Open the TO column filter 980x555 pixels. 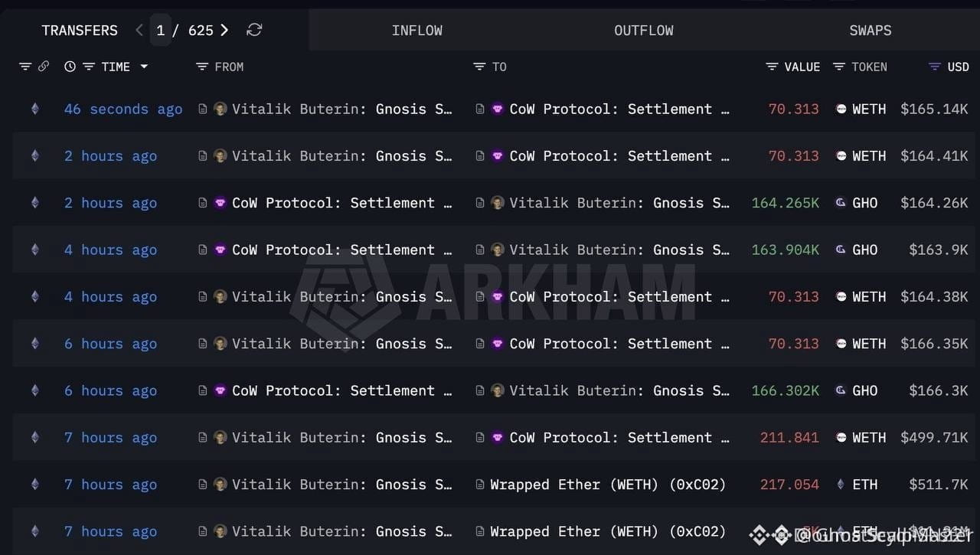(479, 67)
